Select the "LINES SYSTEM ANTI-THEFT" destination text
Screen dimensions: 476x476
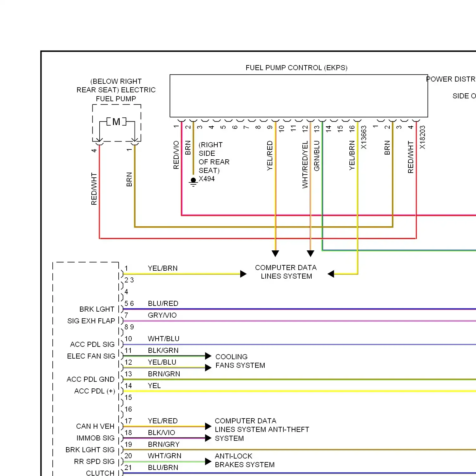[262, 429]
